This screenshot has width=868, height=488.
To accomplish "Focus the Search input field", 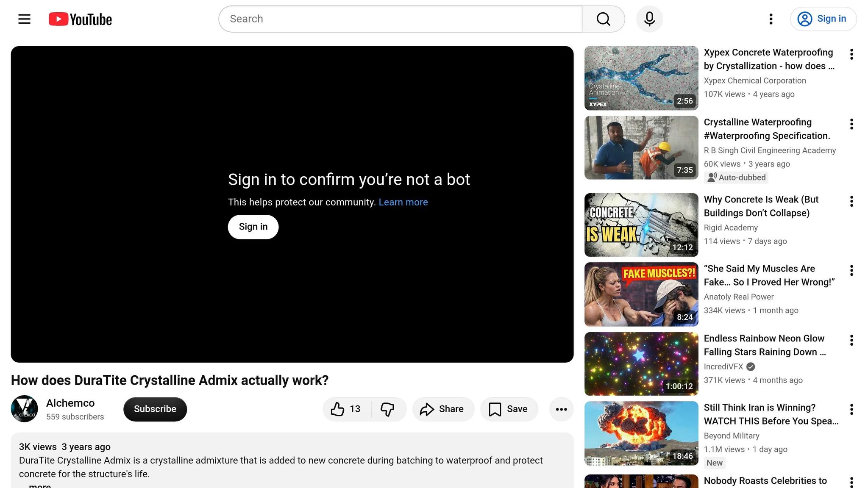I will (x=400, y=19).
